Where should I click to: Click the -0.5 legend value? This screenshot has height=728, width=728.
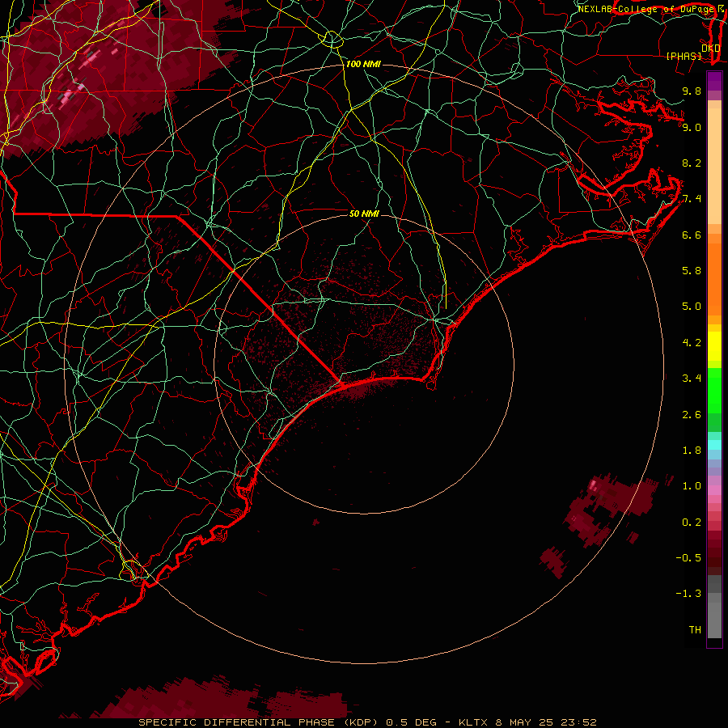[x=688, y=558]
